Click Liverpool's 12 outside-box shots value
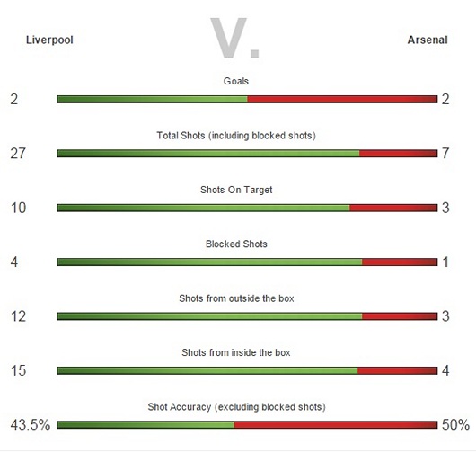This screenshot has width=476, height=453. (x=18, y=316)
